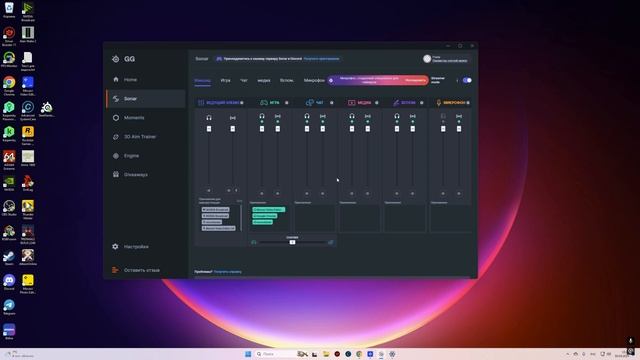Click stream icon in ЧАТ channel
Screen dimensions: 640x360
point(323,116)
